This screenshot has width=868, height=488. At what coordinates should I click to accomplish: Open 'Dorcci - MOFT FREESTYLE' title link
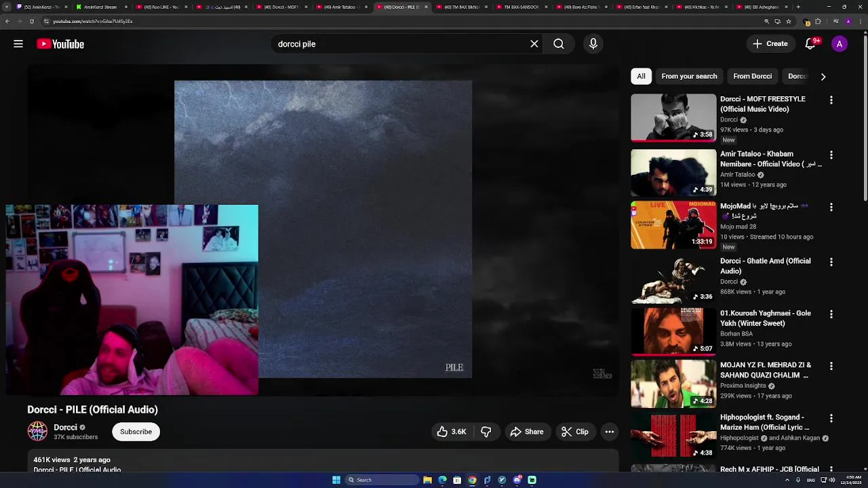click(763, 104)
